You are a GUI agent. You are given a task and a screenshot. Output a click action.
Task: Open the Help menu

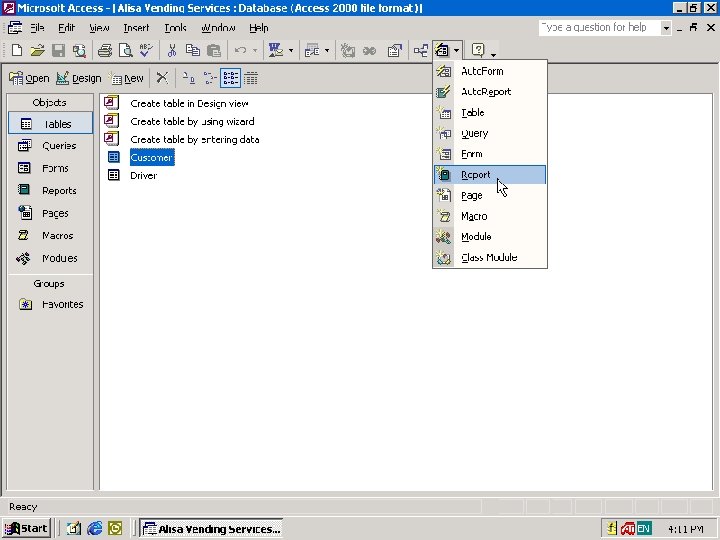(259, 28)
